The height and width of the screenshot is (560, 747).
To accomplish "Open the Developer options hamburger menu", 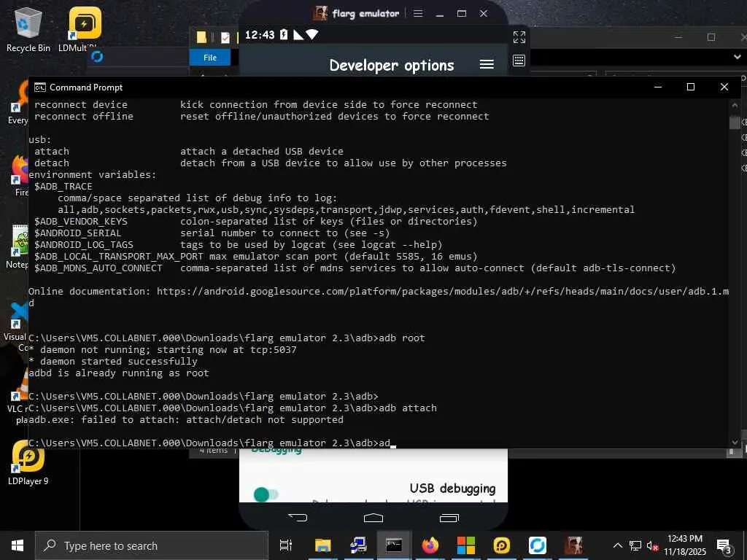I will click(487, 64).
